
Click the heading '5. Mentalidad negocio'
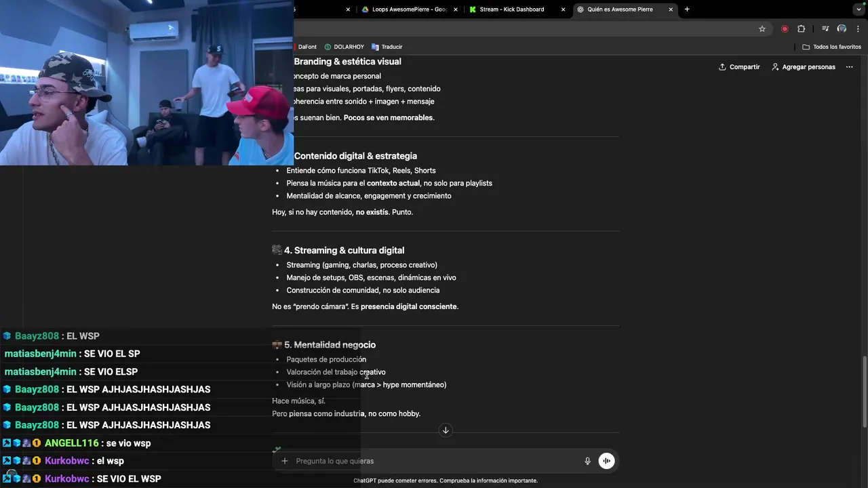click(x=330, y=345)
